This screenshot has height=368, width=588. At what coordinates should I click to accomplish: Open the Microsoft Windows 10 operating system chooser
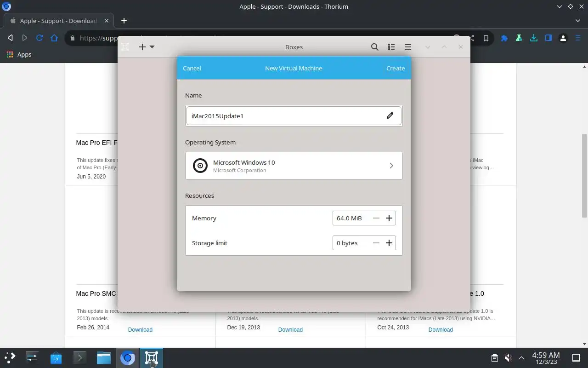294,166
